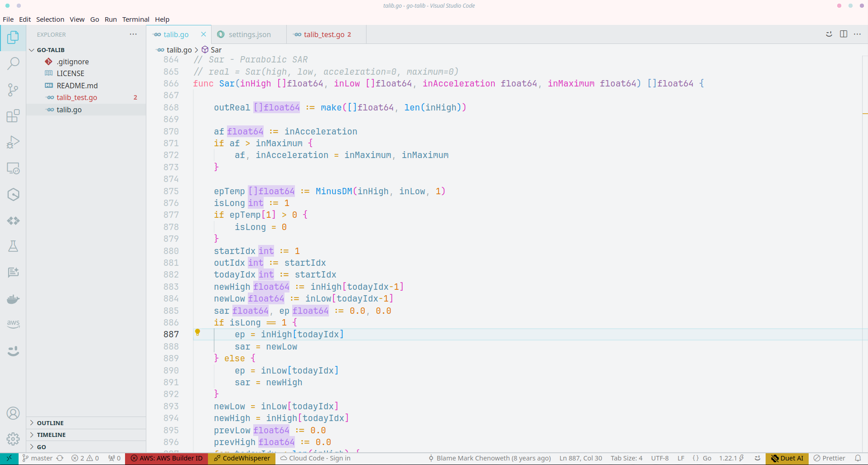Open the Go menu
Viewport: 868px width, 465px height.
click(95, 19)
